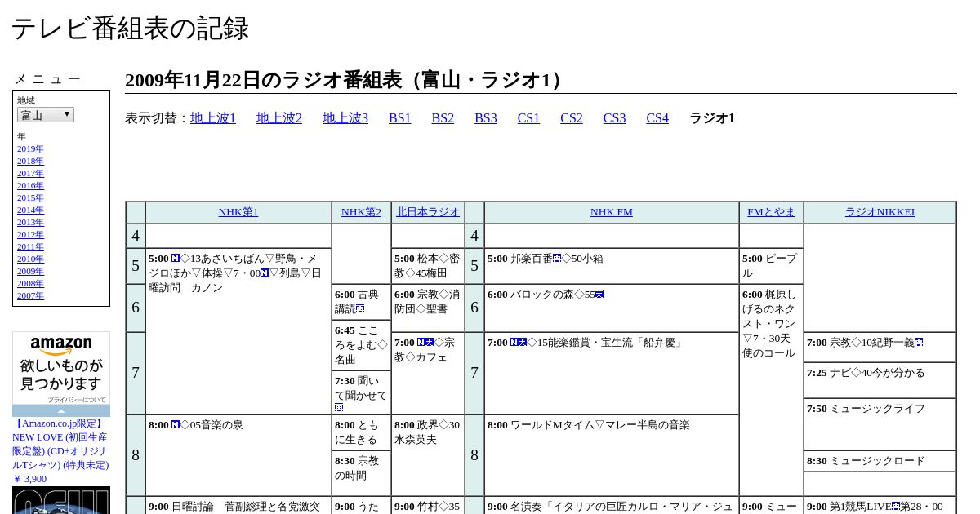Open the 2019年 year link

[30, 148]
